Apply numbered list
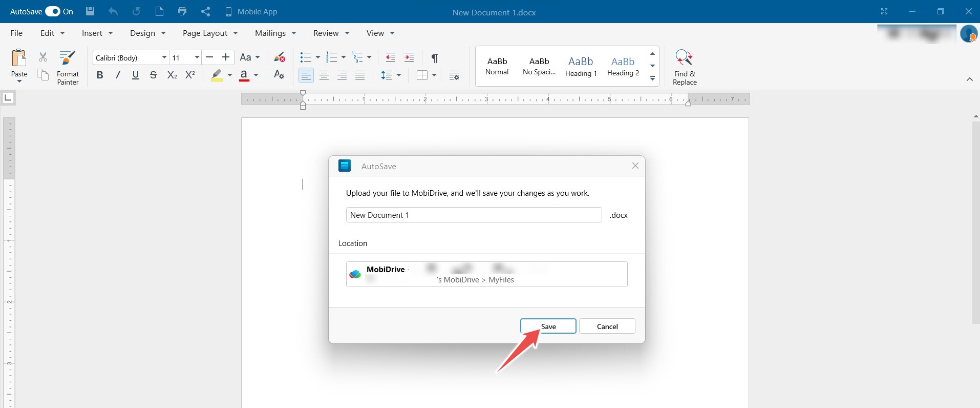 click(332, 57)
